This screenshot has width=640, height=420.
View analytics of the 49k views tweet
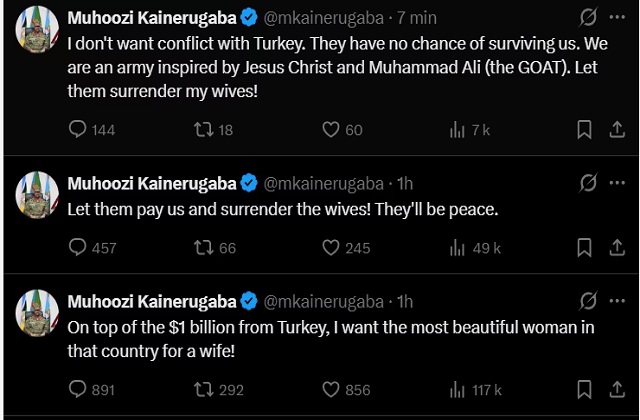pos(459,248)
